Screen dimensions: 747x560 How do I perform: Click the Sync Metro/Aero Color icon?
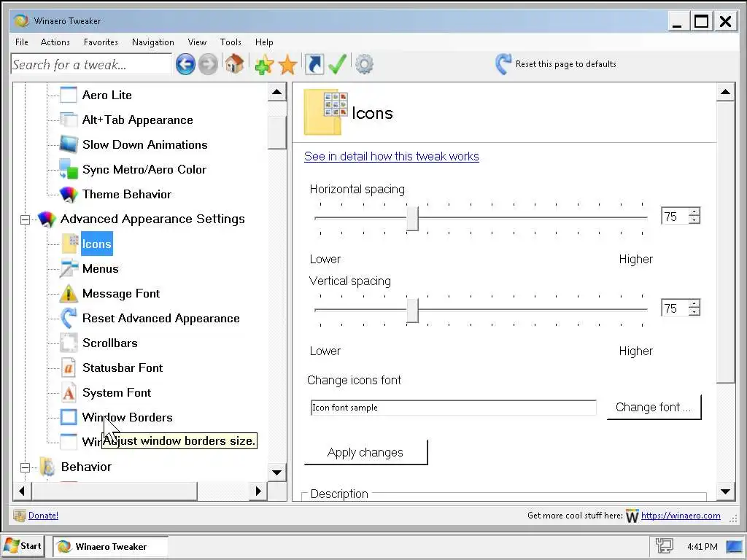tap(68, 169)
